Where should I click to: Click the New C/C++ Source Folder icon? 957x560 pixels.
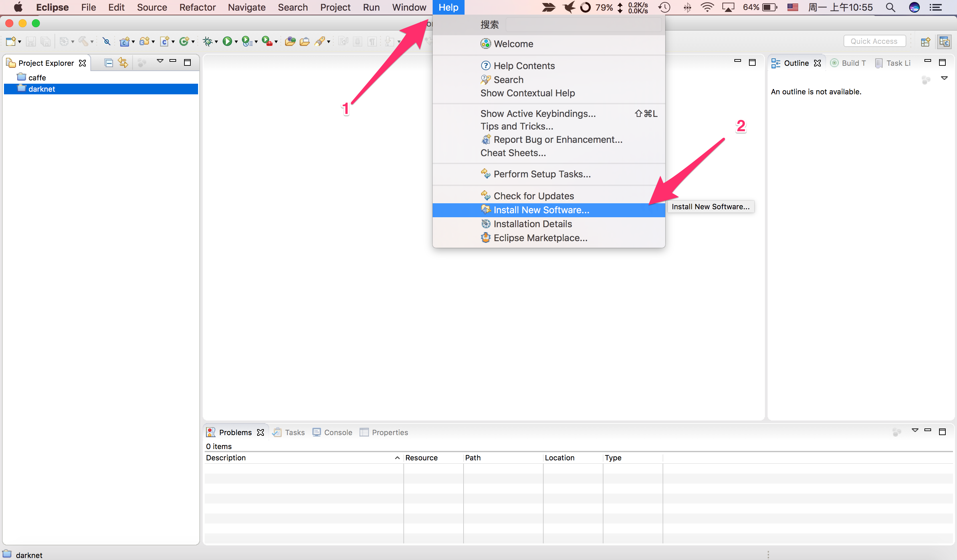click(144, 42)
